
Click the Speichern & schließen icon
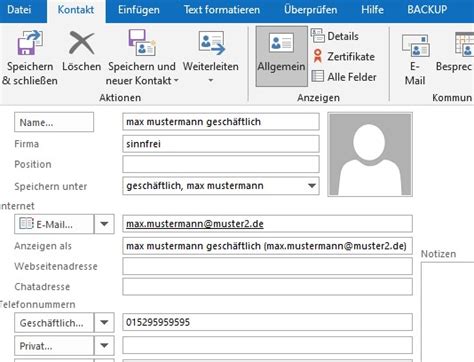pyautogui.click(x=30, y=42)
